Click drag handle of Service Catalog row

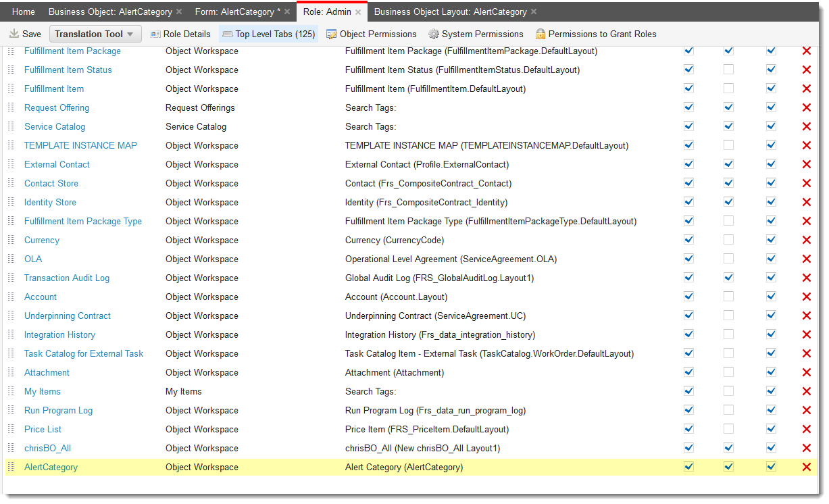click(11, 126)
